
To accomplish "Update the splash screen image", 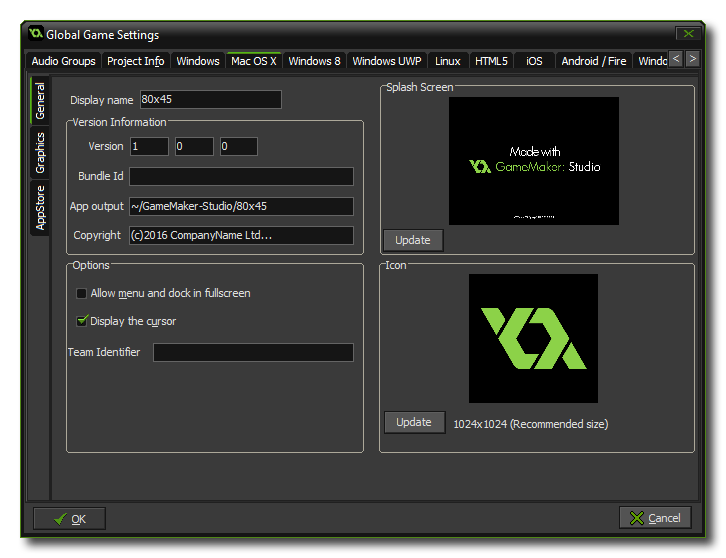I will [413, 240].
